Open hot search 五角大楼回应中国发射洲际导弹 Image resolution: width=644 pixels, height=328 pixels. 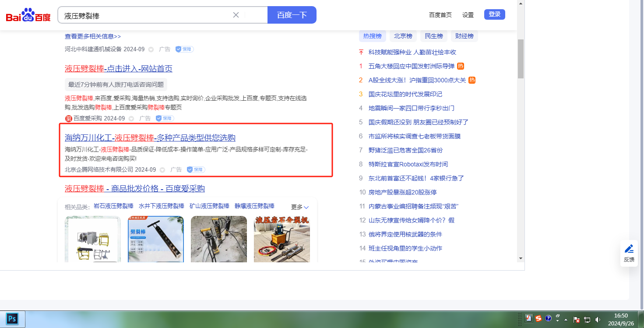click(x=412, y=66)
